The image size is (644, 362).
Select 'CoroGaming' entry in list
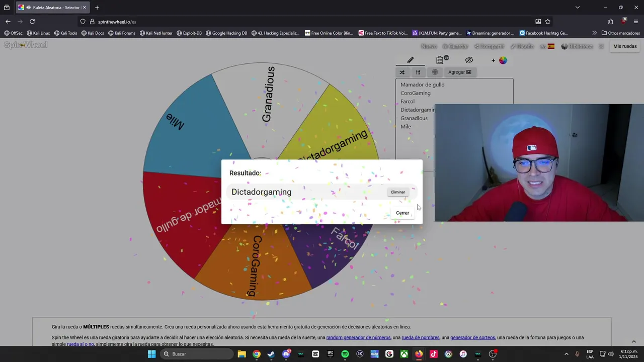point(416,93)
